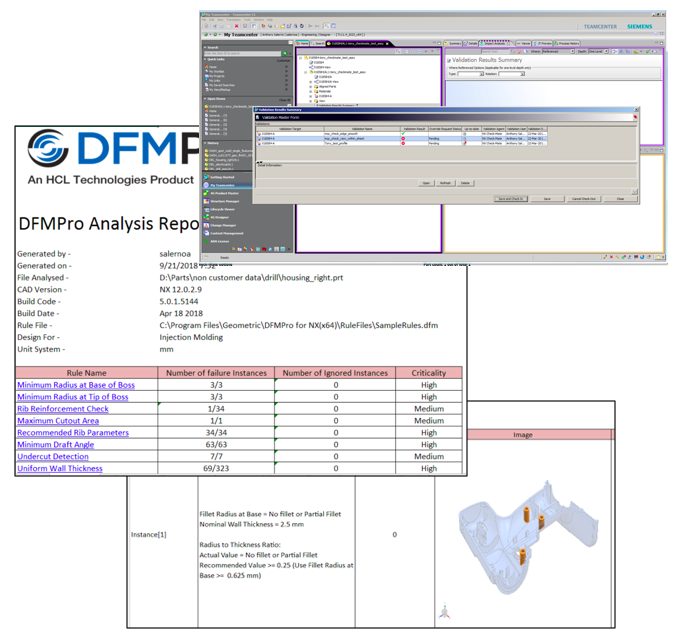Open the Relation dropdown in Where Referenced Options
Viewport: 674px width, 637px height.
coord(523,74)
